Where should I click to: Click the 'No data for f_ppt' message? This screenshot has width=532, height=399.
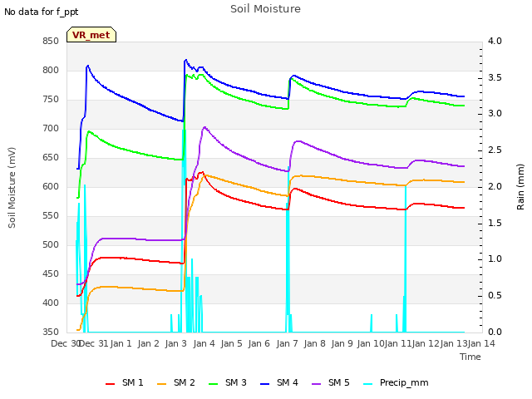tap(41, 12)
